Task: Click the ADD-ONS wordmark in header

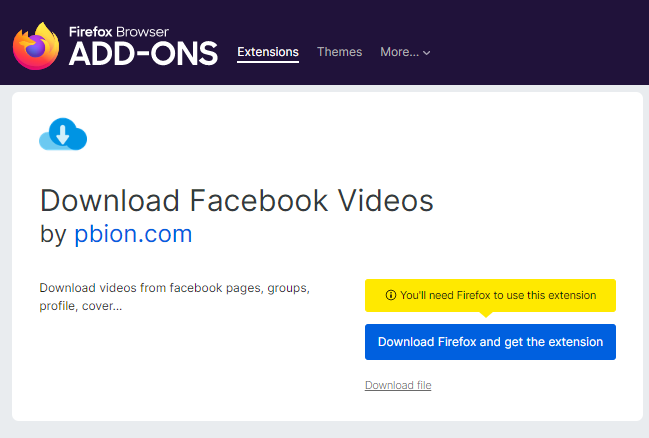Action: point(143,54)
